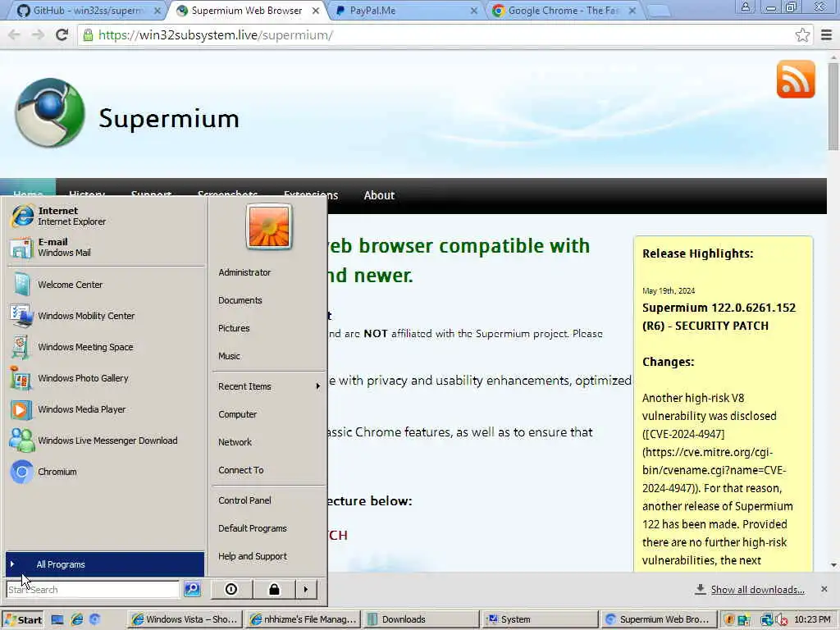
Task: Open the browser hamburger menu
Action: [826, 35]
